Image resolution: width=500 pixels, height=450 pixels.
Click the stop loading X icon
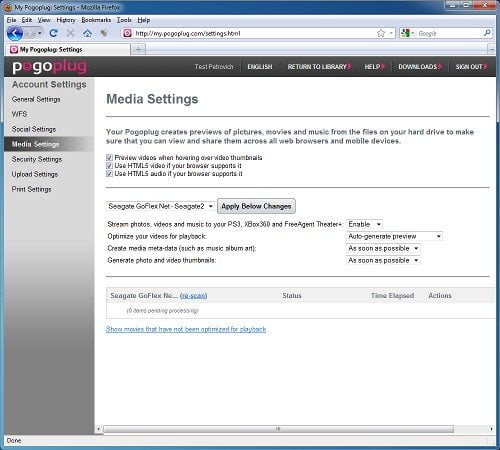70,33
